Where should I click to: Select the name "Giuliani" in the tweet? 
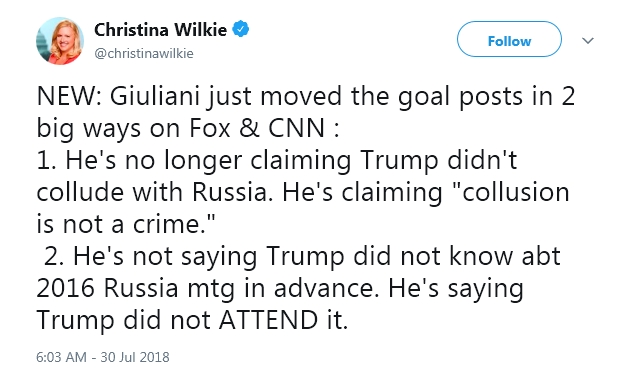pos(154,97)
